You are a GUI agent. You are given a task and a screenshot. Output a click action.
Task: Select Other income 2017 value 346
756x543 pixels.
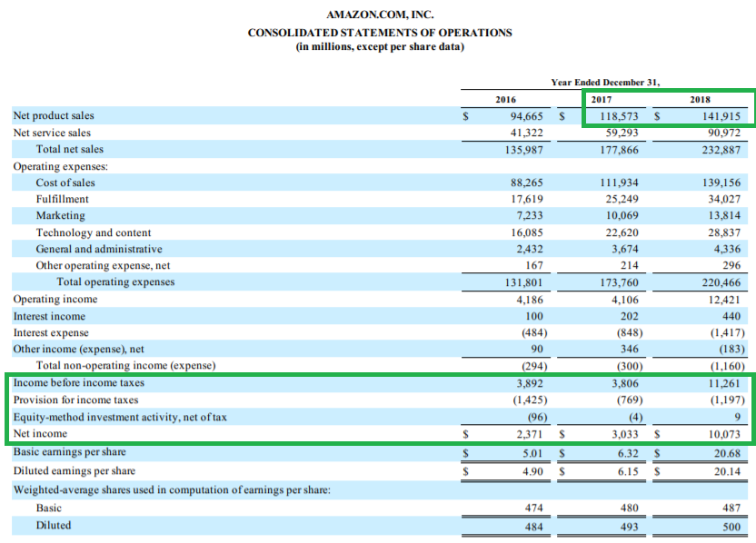[629, 349]
